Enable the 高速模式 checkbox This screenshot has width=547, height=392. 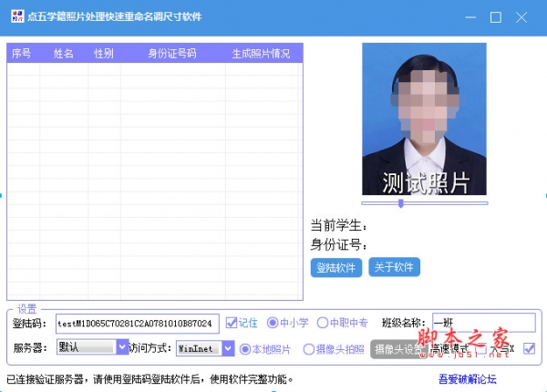click(x=481, y=349)
